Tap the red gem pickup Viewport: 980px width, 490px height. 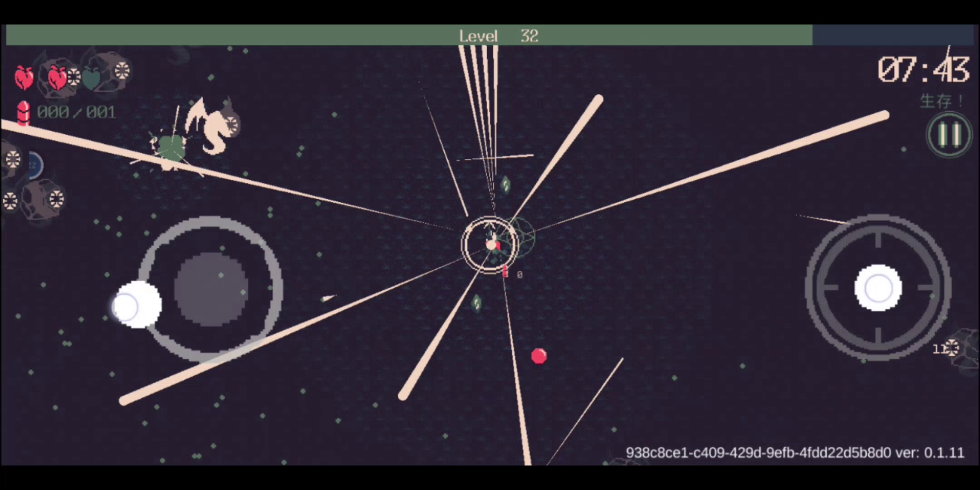coord(539,356)
